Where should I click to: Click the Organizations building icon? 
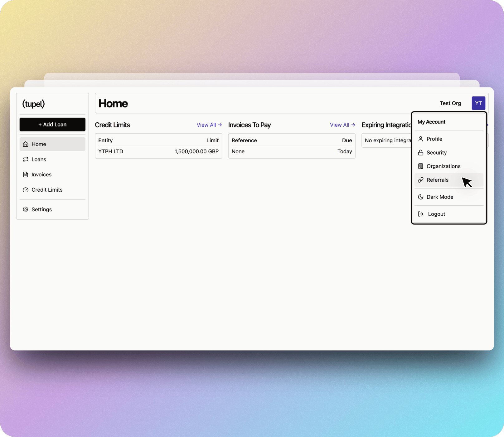[x=420, y=166]
